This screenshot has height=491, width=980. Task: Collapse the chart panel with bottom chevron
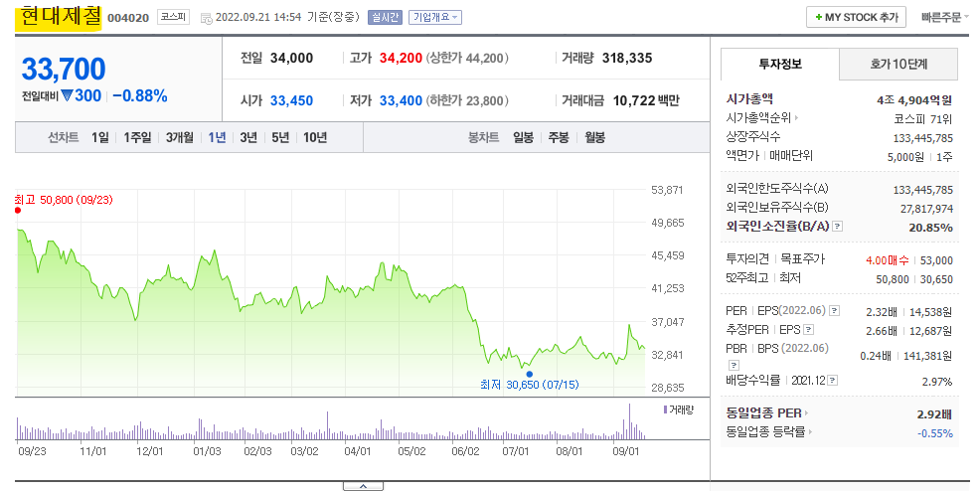point(363,486)
